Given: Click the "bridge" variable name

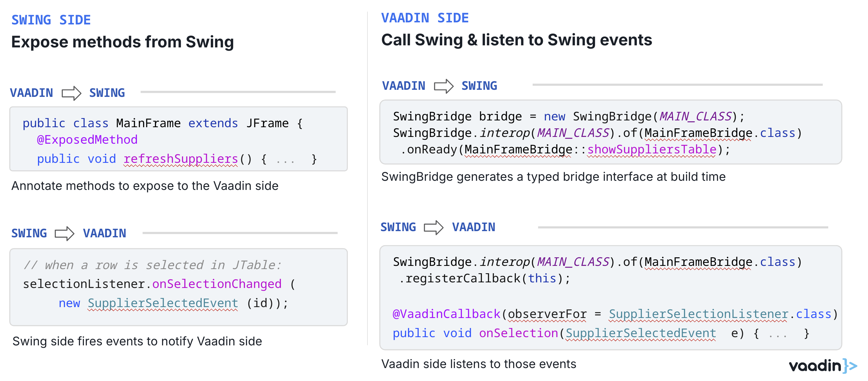Looking at the screenshot, I should 500,116.
